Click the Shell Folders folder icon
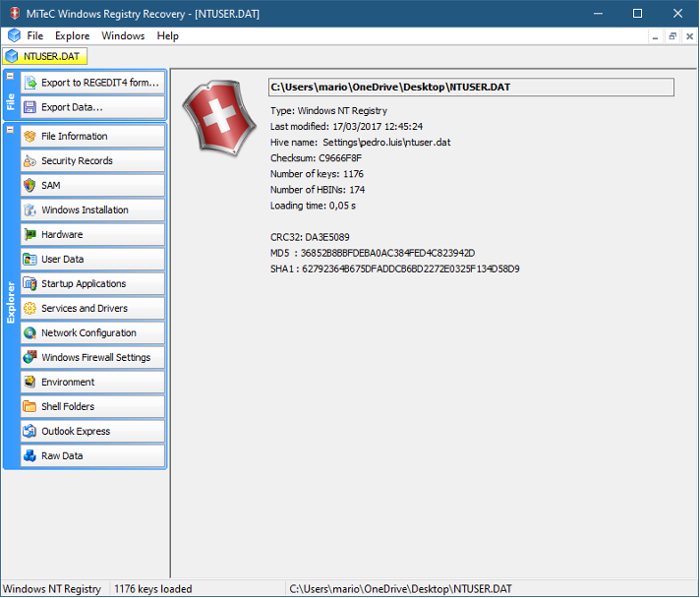Viewport: 700px width, 598px height. [29, 406]
